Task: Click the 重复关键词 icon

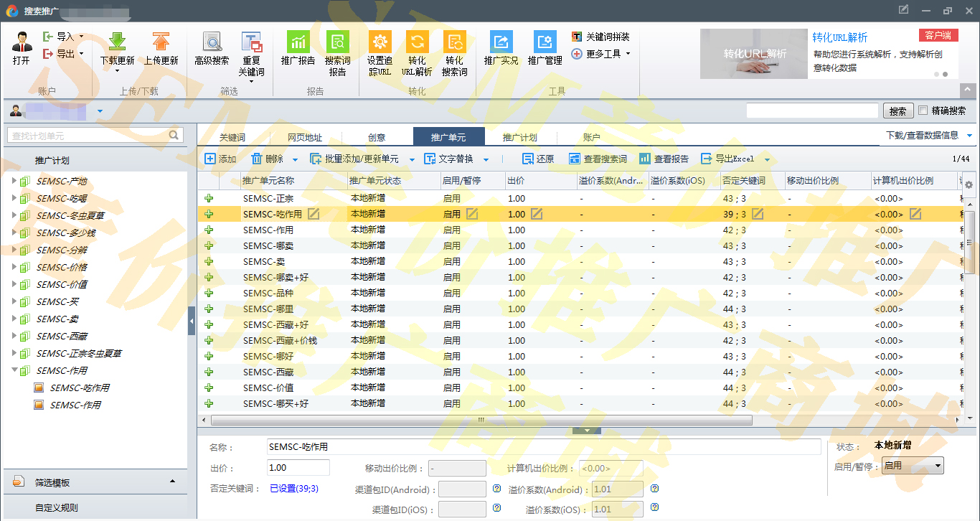Action: pyautogui.click(x=251, y=42)
